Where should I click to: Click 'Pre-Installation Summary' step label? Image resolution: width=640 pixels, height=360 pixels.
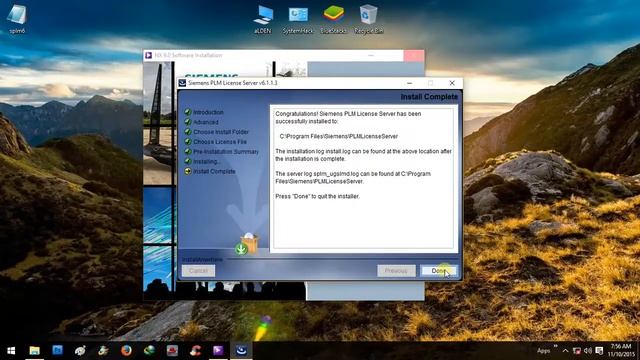(226, 151)
